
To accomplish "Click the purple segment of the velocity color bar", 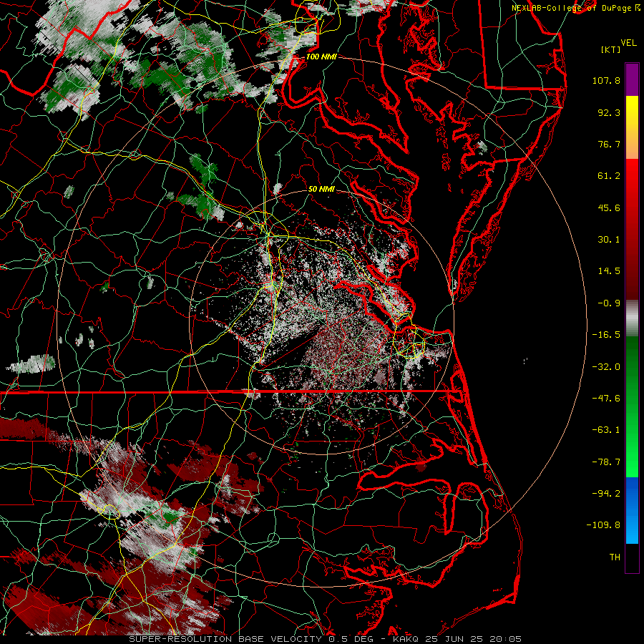I will point(632,79).
